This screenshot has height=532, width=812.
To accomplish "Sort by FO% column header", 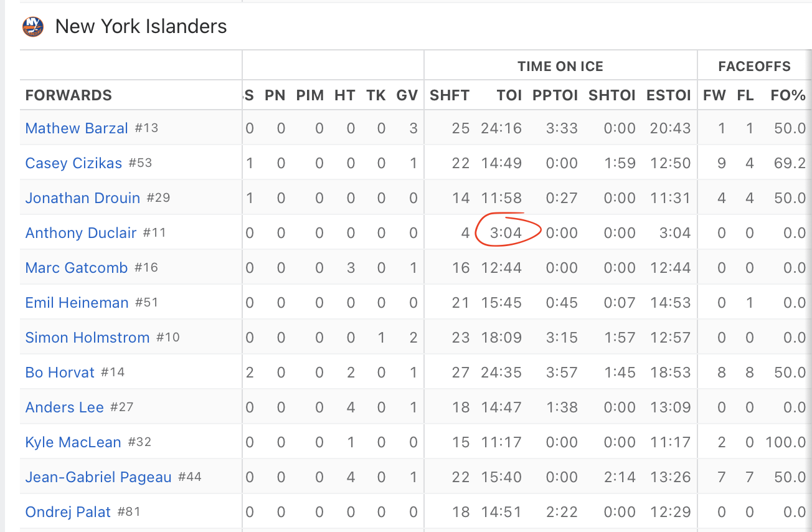I will (x=788, y=95).
